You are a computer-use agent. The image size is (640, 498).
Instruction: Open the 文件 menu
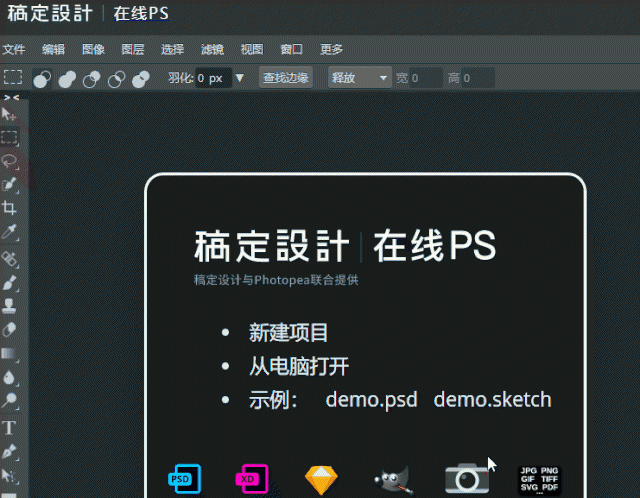(x=14, y=49)
